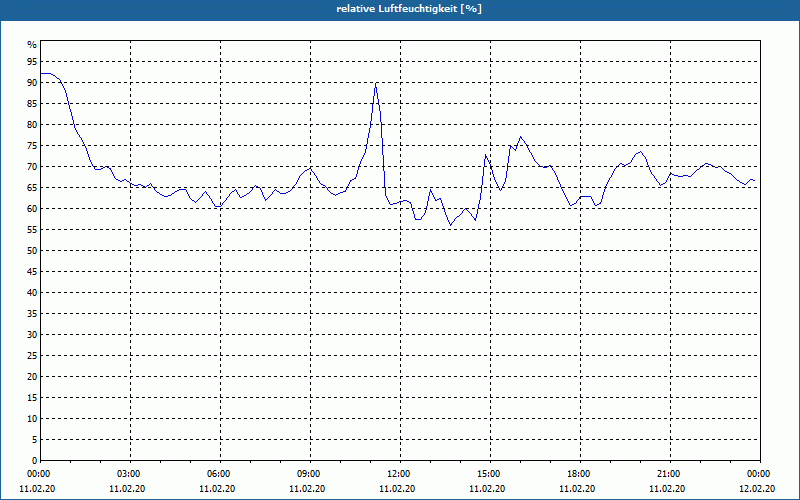Screen dimensions: 800x500
Task: Click the '21:00' time axis label
Action: pos(670,474)
